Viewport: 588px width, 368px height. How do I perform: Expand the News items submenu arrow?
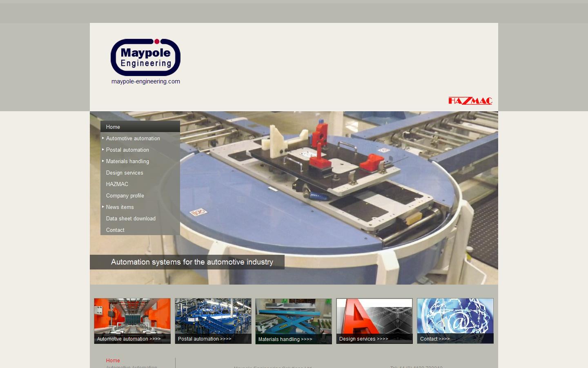pyautogui.click(x=103, y=207)
